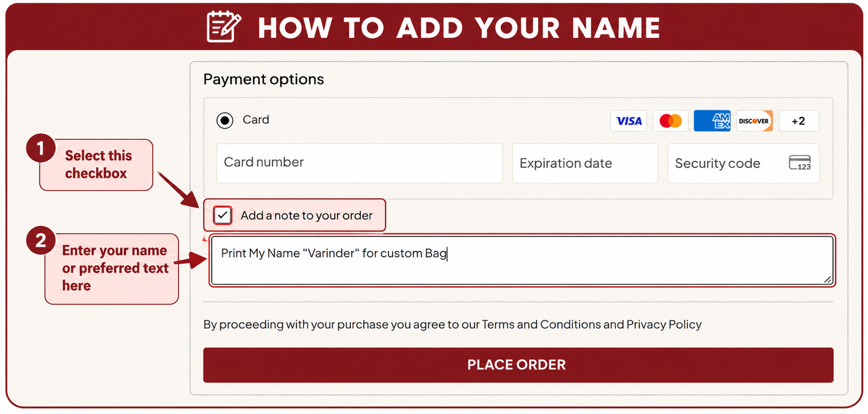The width and height of the screenshot is (868, 414).
Task: Click the note box resize handle
Action: 827,279
